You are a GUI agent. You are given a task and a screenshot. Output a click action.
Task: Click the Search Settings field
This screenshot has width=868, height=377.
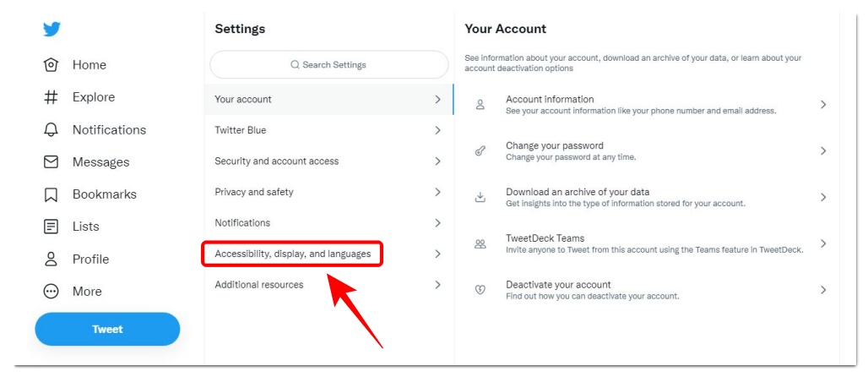(328, 65)
